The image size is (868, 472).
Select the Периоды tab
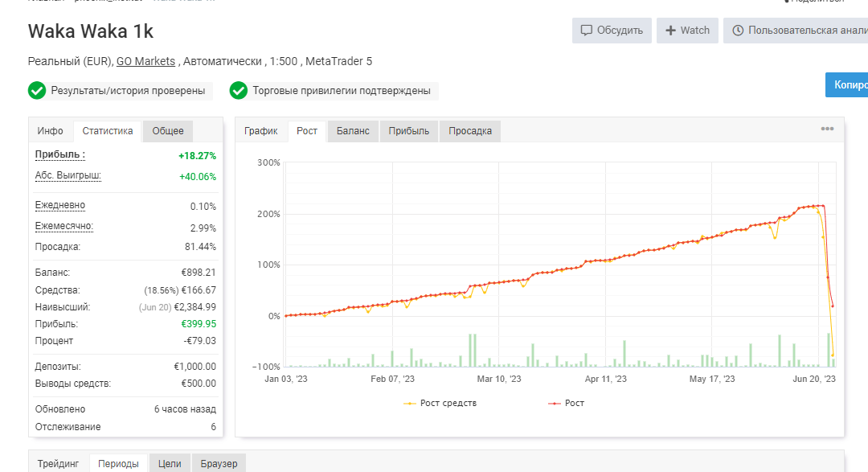coord(118,464)
